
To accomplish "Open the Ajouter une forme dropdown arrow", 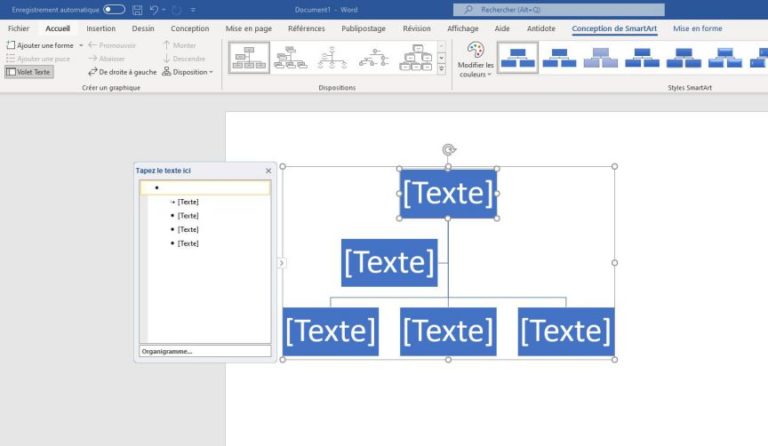I will click(81, 46).
